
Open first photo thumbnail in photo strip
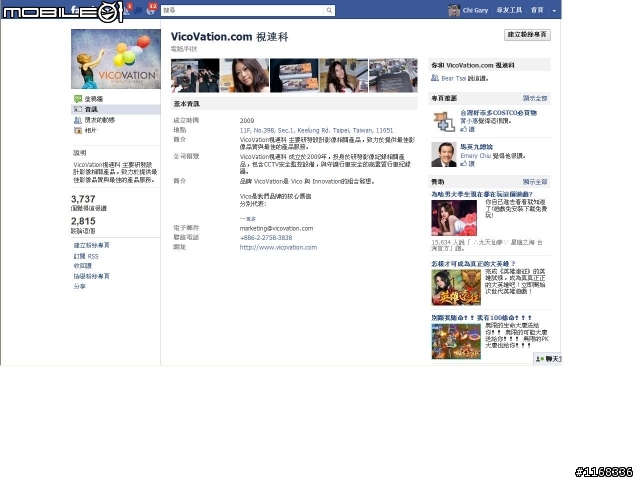(195, 76)
